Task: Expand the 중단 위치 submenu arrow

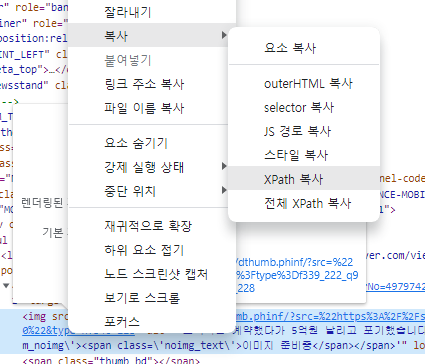Action: pyautogui.click(x=224, y=190)
